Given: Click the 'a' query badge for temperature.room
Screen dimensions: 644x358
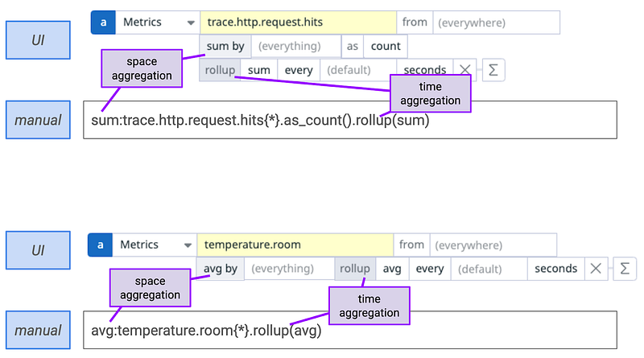Looking at the screenshot, I should coord(100,245).
